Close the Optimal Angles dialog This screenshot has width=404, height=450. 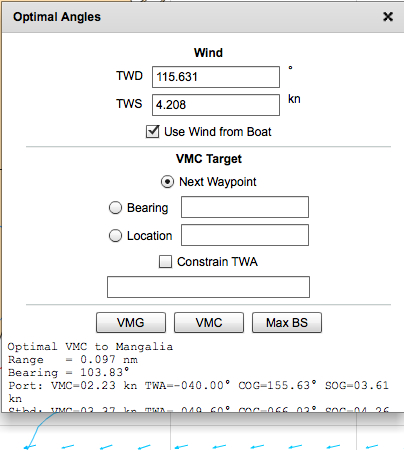tap(388, 17)
